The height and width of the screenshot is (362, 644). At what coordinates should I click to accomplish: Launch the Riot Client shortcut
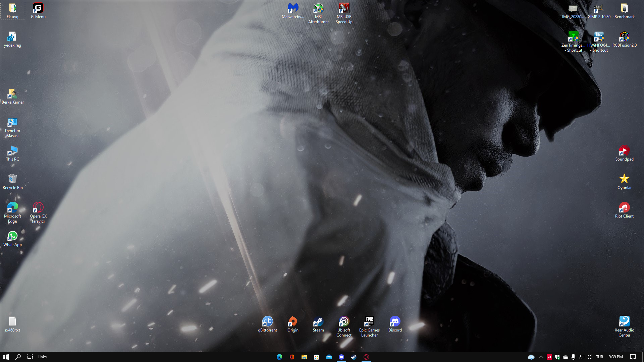pos(624,210)
